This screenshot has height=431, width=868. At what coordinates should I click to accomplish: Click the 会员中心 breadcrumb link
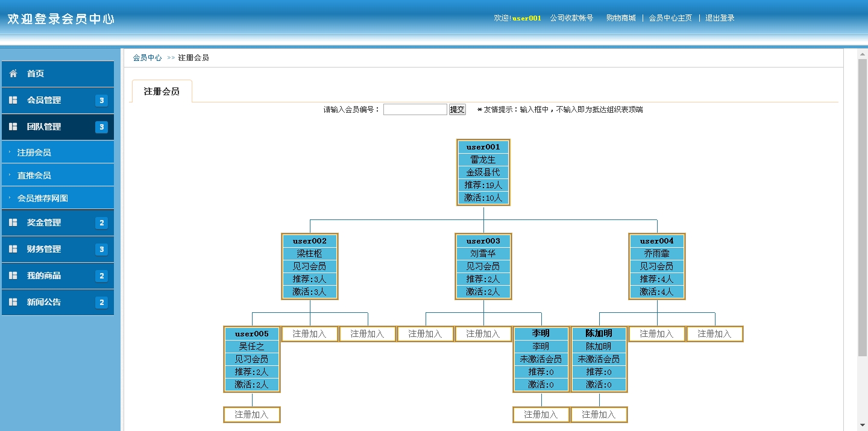click(147, 58)
